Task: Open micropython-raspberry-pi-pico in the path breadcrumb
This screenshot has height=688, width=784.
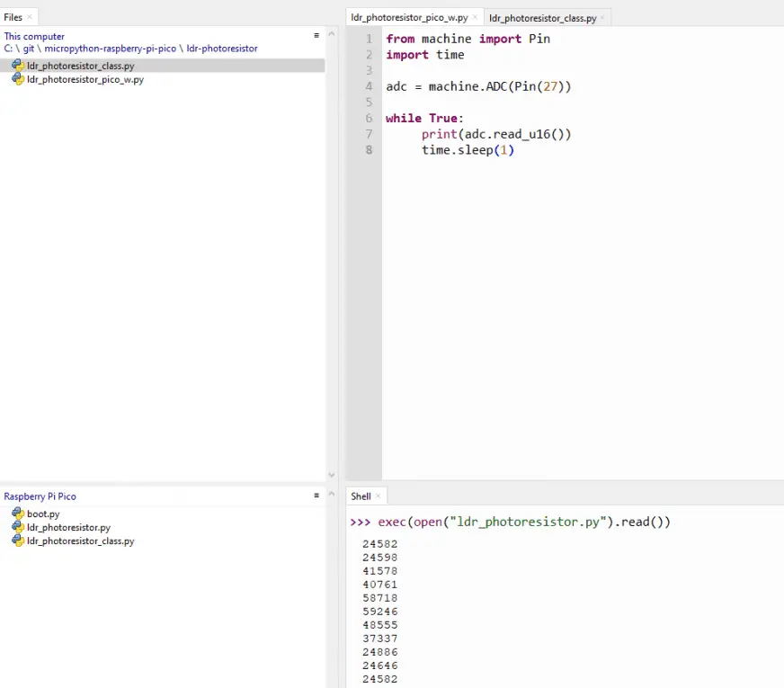Action: (110, 49)
